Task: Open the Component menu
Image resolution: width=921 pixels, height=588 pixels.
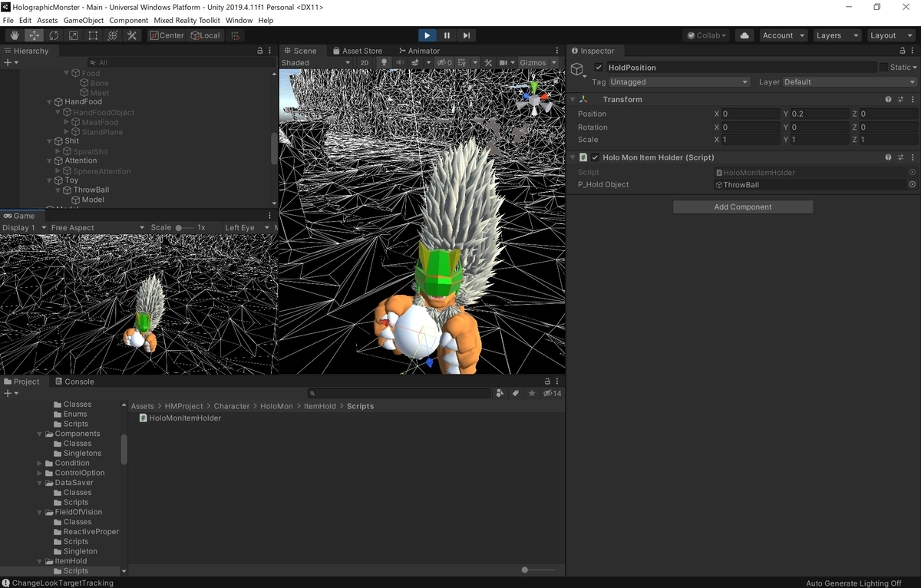Action: coord(129,20)
